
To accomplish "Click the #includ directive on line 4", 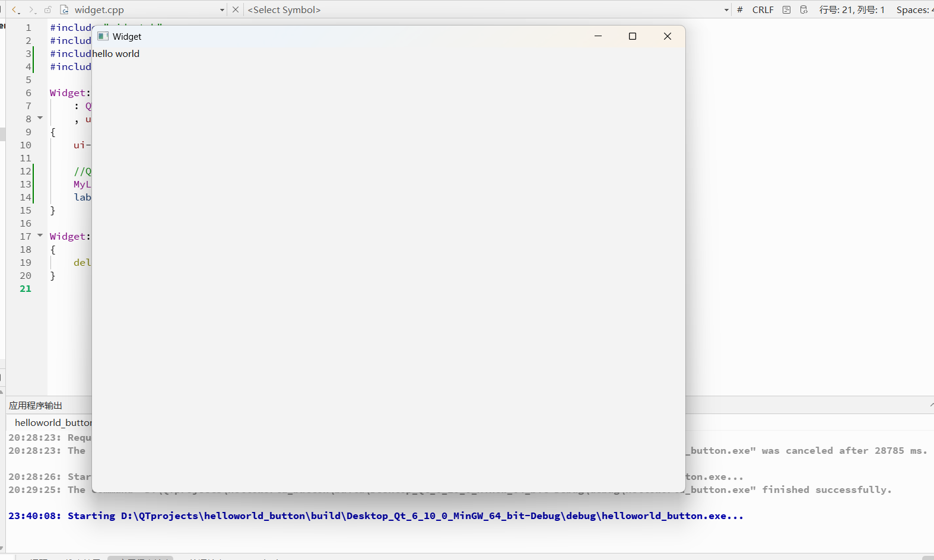I will coord(71,67).
